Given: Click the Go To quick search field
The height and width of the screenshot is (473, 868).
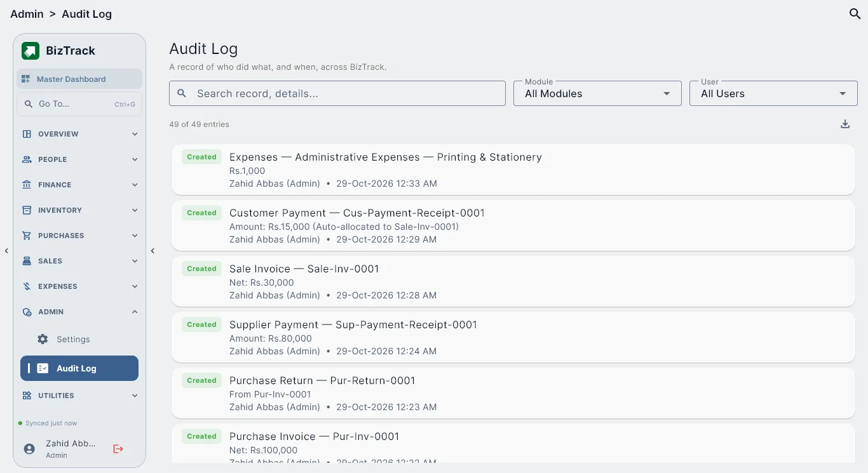Looking at the screenshot, I should pyautogui.click(x=79, y=104).
